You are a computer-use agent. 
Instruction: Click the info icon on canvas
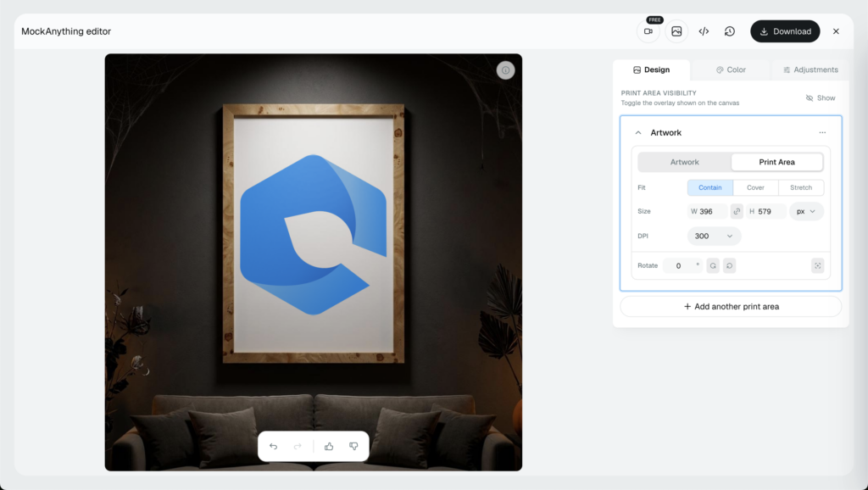[x=505, y=70]
